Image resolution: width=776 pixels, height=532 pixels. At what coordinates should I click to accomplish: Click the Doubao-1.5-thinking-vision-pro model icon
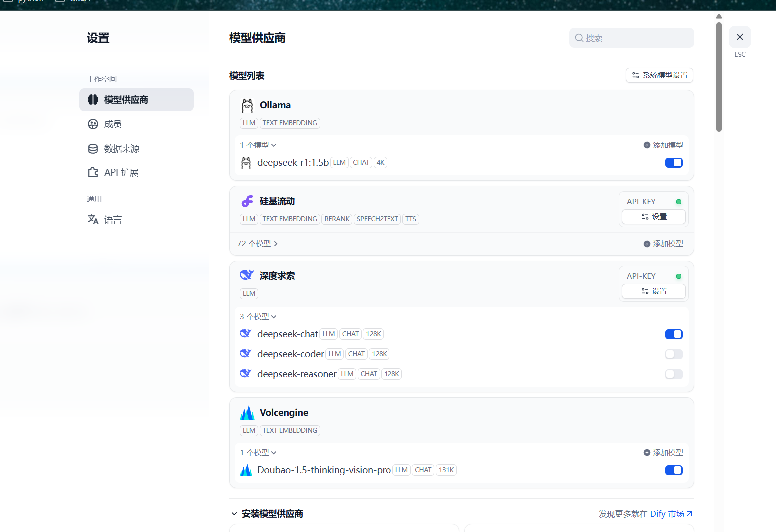click(246, 470)
